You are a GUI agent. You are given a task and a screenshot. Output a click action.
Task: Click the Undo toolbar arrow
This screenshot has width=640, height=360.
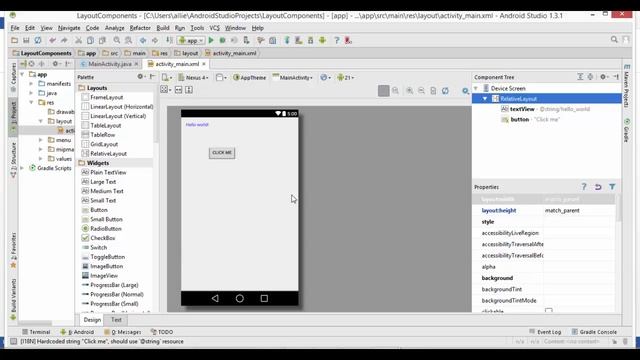pos(52,40)
